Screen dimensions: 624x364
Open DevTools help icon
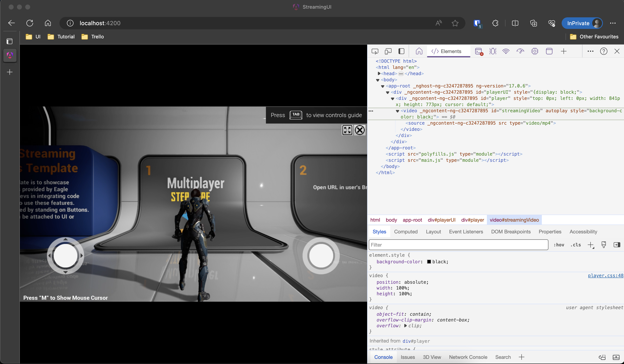pyautogui.click(x=604, y=51)
